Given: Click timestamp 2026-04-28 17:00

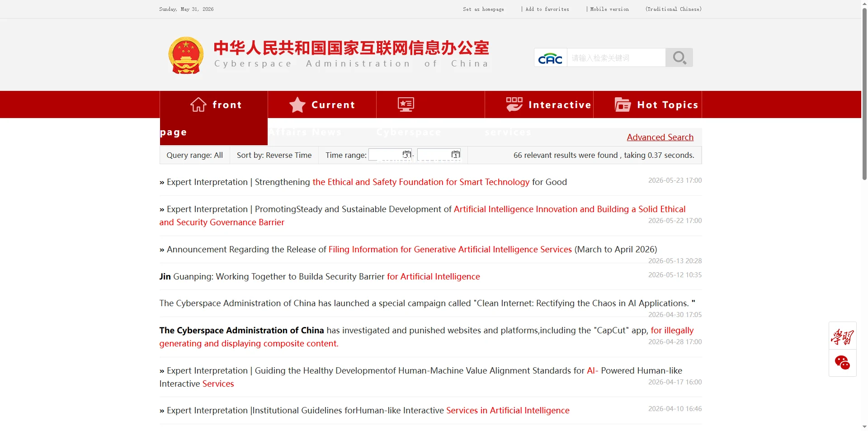Looking at the screenshot, I should [675, 342].
